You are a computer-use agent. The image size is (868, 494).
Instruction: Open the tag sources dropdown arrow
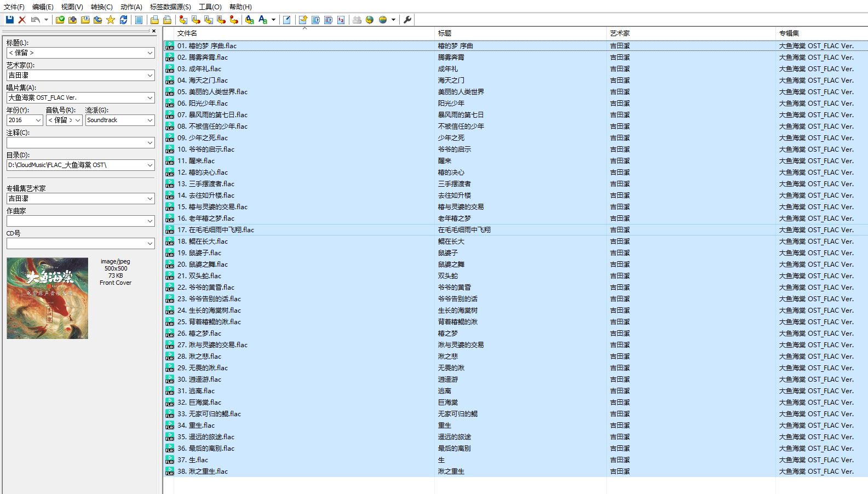point(393,20)
